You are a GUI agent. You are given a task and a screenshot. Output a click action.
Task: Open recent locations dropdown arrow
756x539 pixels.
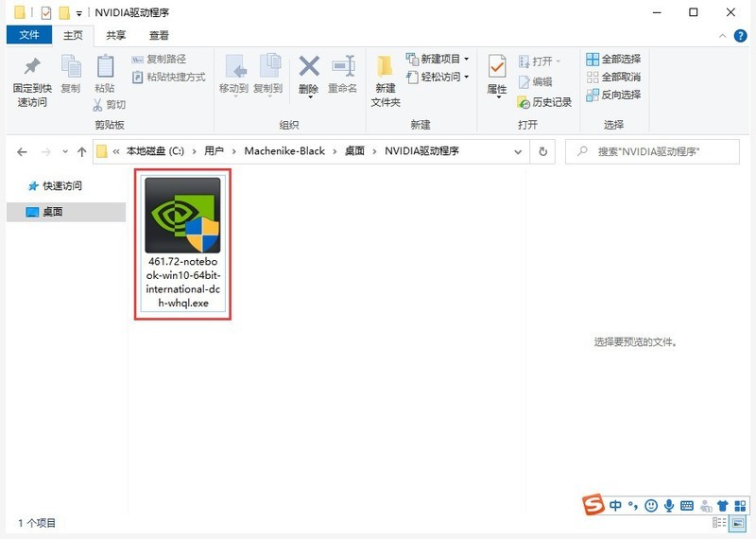(65, 152)
